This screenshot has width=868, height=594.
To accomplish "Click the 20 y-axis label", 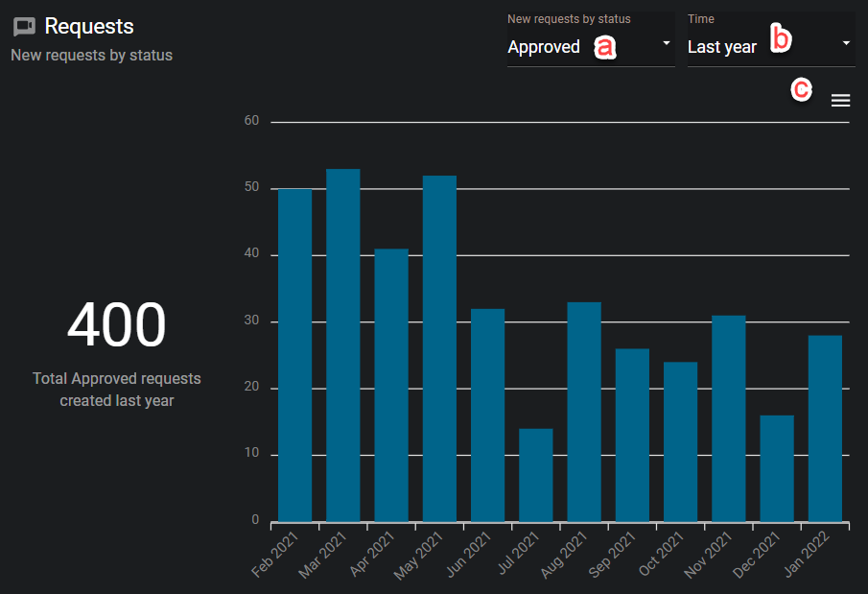I will 251,387.
